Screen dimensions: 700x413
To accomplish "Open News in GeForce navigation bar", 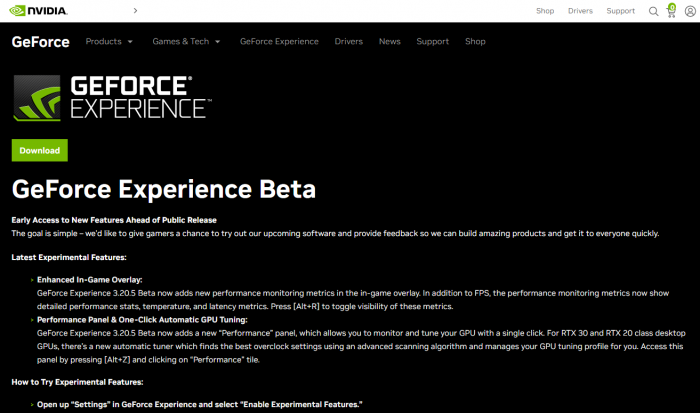I will tap(390, 42).
